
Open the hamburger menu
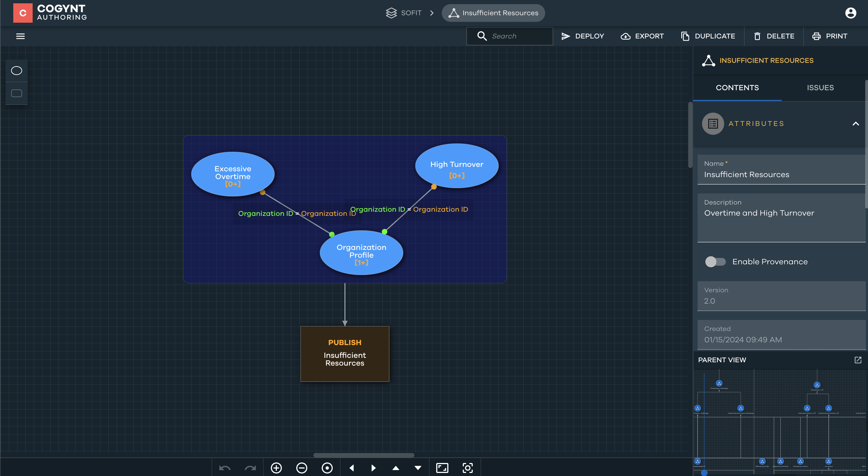[x=20, y=36]
